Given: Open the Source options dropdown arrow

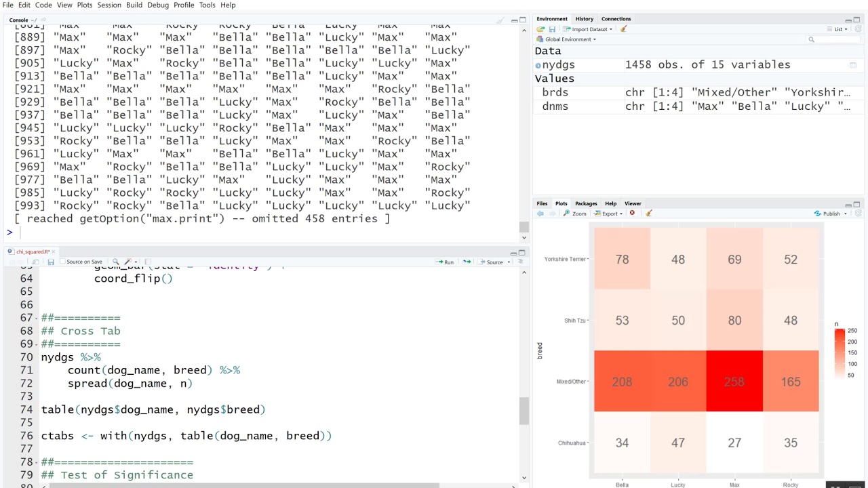Looking at the screenshot, I should click(508, 262).
